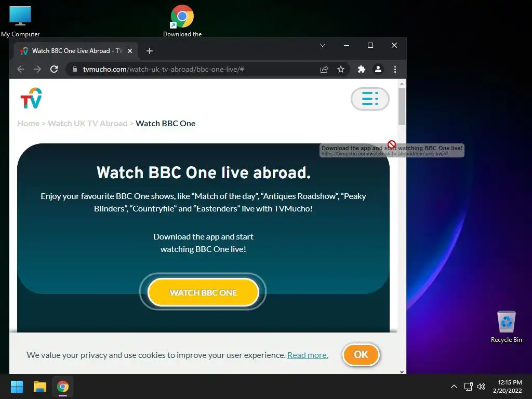Click the WATCH BBC ONE button
532x399 pixels.
tap(203, 292)
